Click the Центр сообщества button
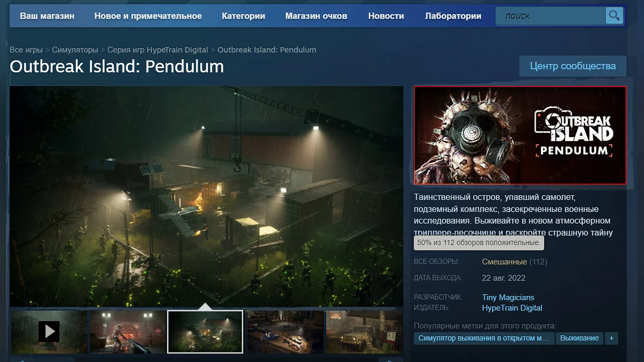Image resolution: width=644 pixels, height=362 pixels. click(572, 66)
